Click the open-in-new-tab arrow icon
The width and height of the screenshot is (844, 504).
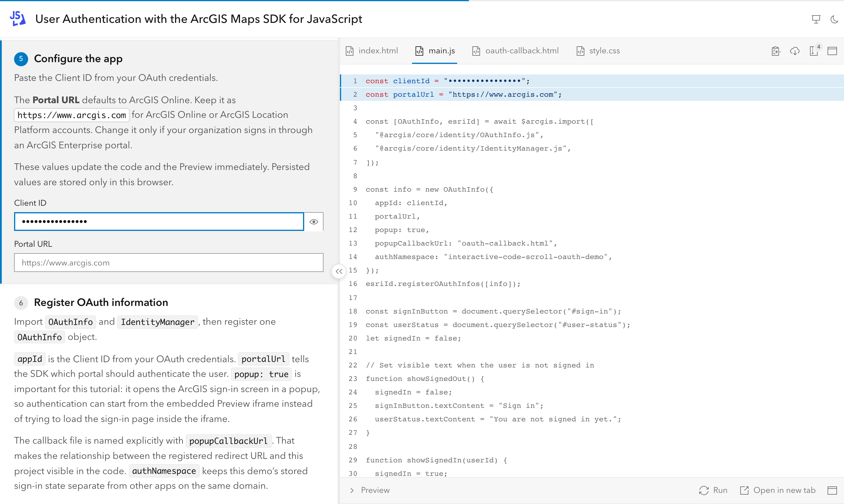point(744,490)
